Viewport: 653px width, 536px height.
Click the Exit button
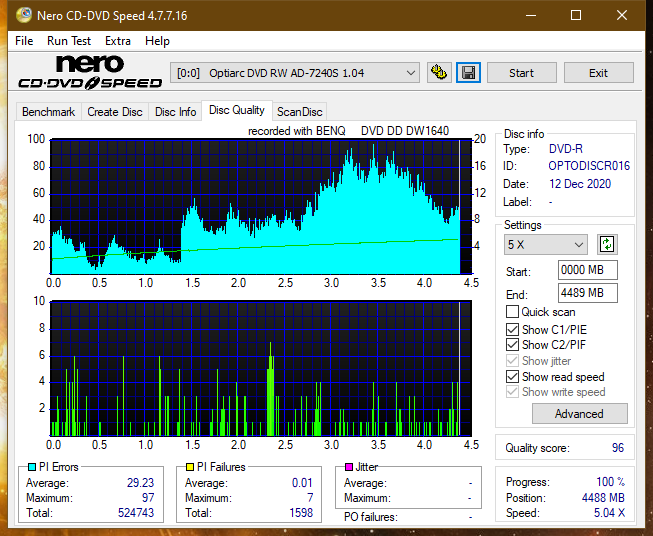pyautogui.click(x=598, y=73)
